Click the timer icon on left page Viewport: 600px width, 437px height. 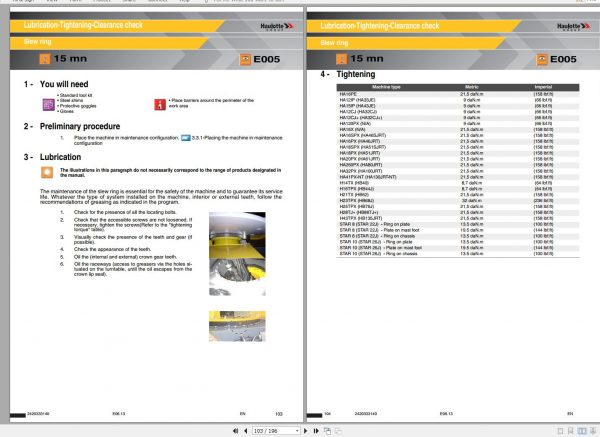[x=45, y=59]
